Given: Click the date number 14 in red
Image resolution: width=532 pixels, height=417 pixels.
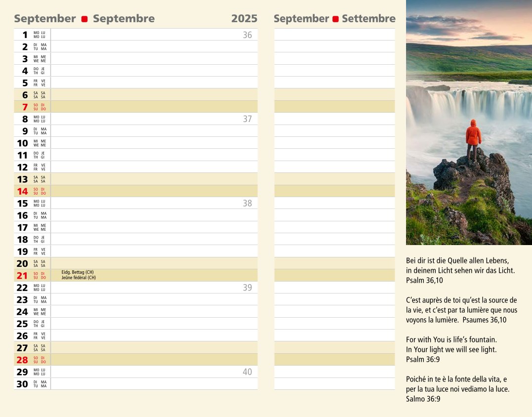Looking at the screenshot, I should (x=23, y=191).
